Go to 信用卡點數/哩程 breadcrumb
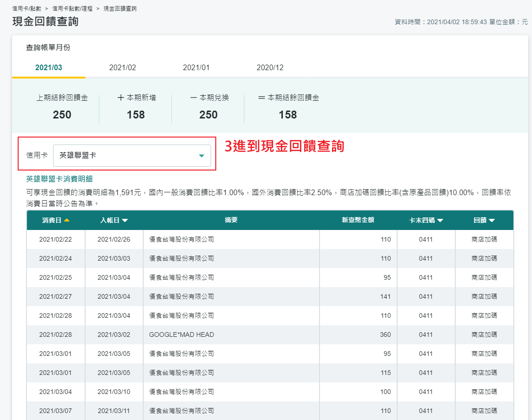Image resolution: width=532 pixels, height=420 pixels. click(72, 8)
